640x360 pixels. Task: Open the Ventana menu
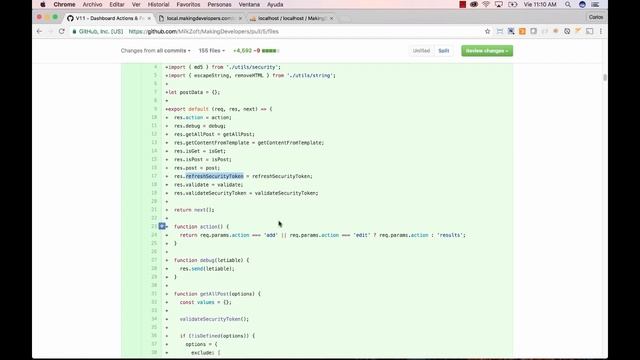(249, 4)
